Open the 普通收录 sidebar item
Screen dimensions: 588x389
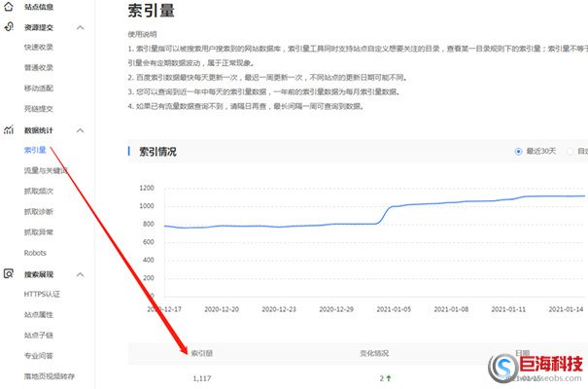coord(39,67)
